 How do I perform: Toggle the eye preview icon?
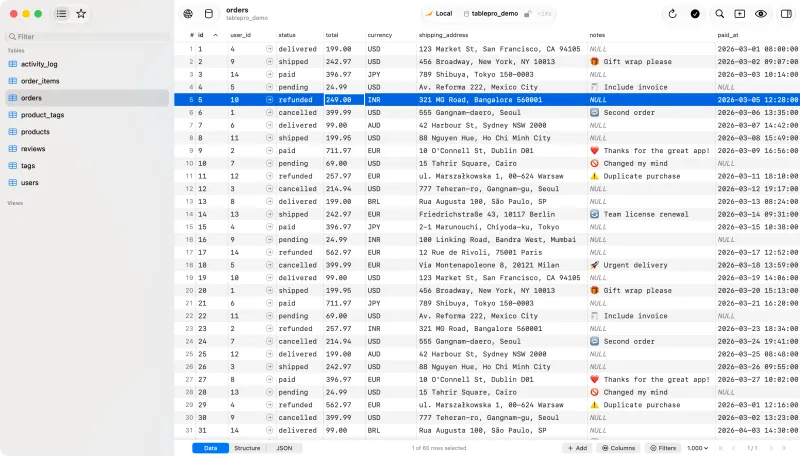point(761,14)
